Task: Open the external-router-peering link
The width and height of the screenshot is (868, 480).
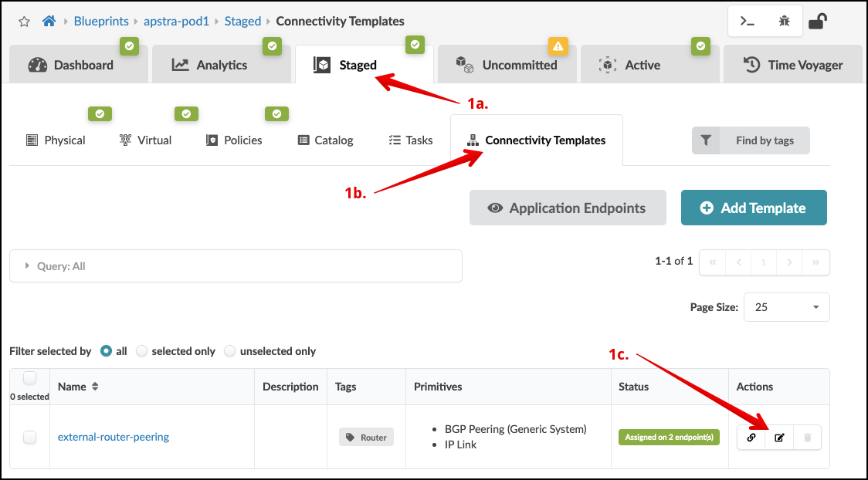Action: [114, 437]
